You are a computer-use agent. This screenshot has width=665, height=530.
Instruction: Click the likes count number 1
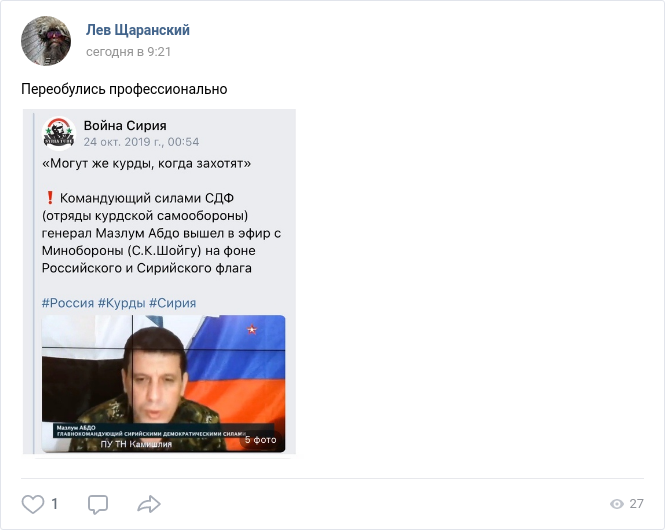[x=54, y=504]
